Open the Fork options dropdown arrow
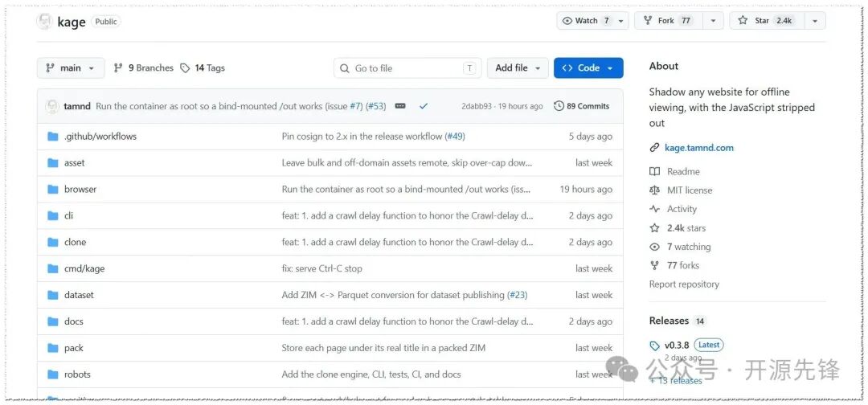868x405 pixels. [713, 21]
